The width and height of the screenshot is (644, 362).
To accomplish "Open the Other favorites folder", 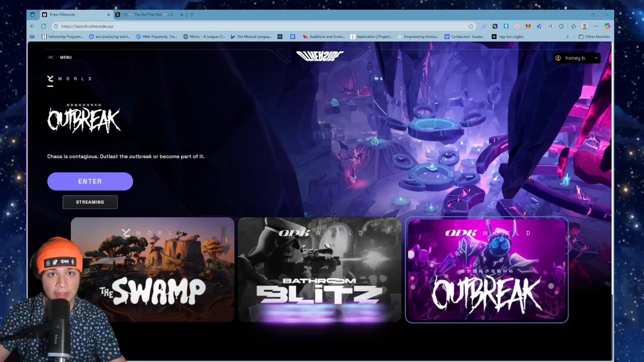I will pyautogui.click(x=594, y=36).
